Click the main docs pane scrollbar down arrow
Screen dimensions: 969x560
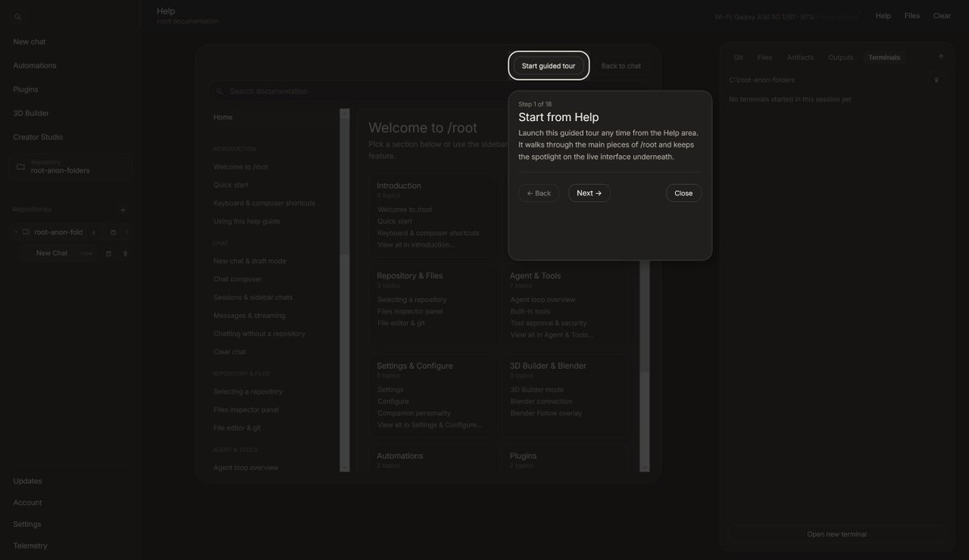click(644, 467)
